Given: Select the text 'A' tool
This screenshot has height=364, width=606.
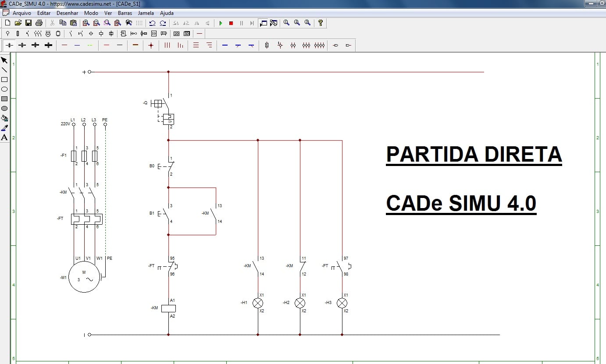Looking at the screenshot, I should point(4,137).
